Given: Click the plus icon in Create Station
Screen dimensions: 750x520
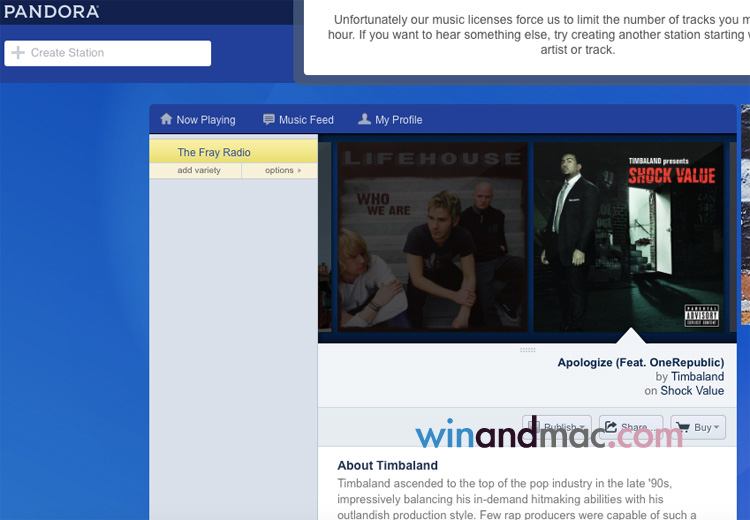Looking at the screenshot, I should (18, 53).
